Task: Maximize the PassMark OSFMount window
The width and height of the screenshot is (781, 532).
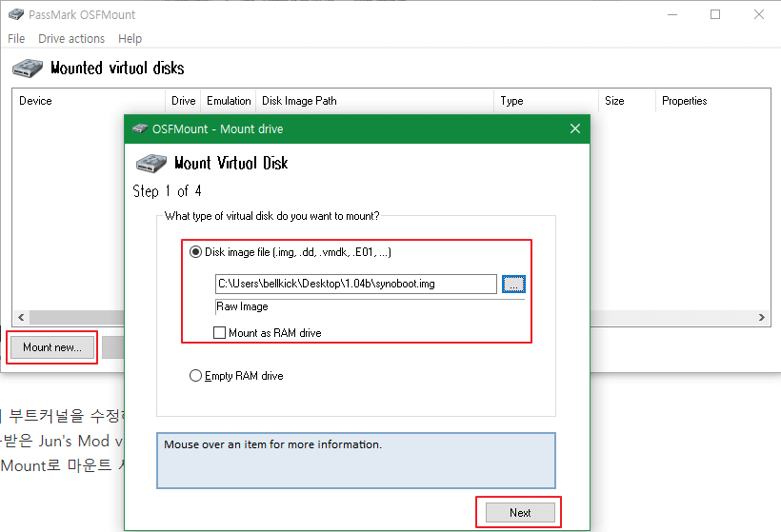Action: coord(715,14)
